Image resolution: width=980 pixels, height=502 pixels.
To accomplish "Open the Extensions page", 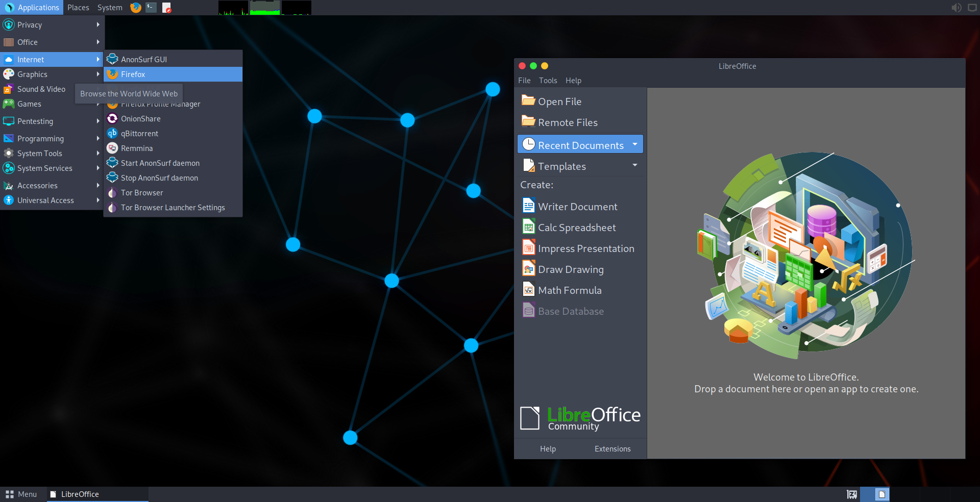I will coord(612,448).
